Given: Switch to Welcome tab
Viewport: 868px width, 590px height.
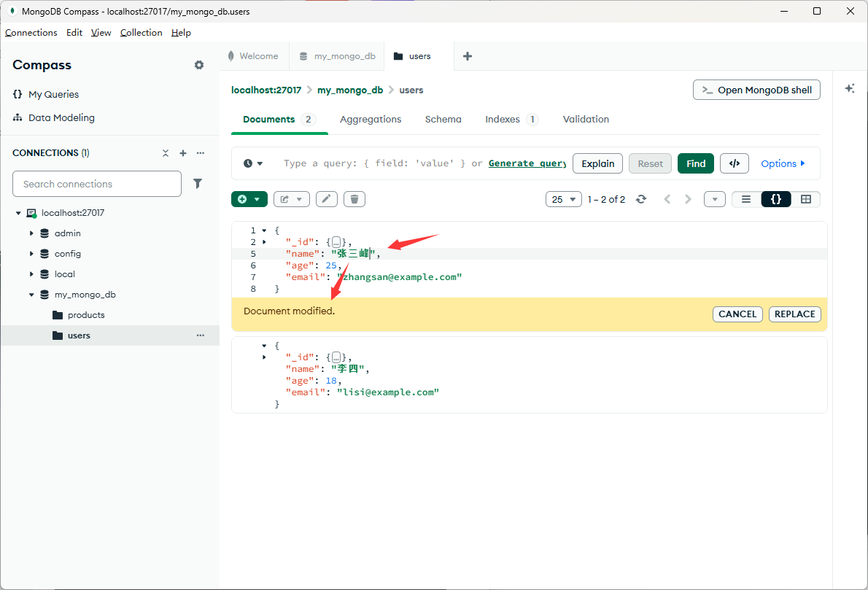Looking at the screenshot, I should click(254, 56).
